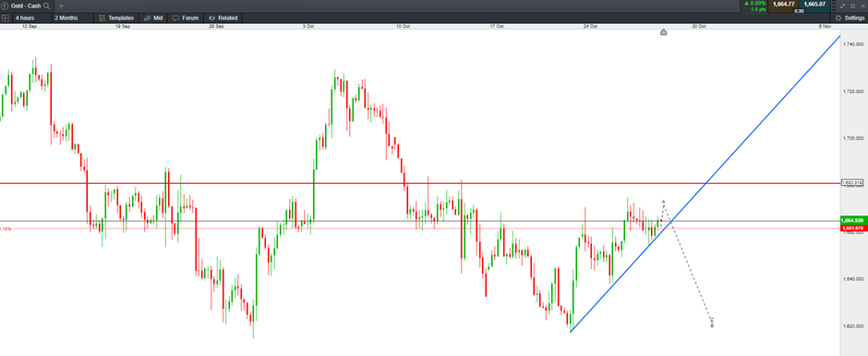Open a new chart tab with plus
This screenshot has height=356, width=868.
pos(62,6)
